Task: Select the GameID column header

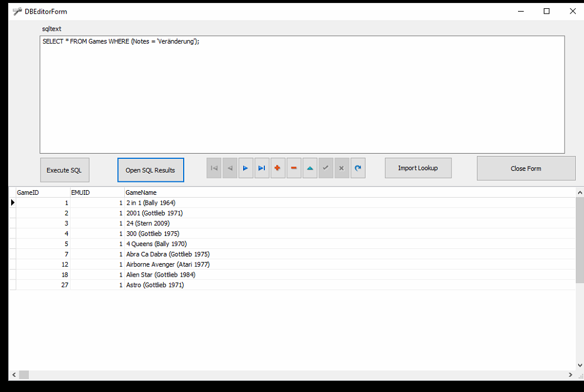Action: tap(43, 192)
